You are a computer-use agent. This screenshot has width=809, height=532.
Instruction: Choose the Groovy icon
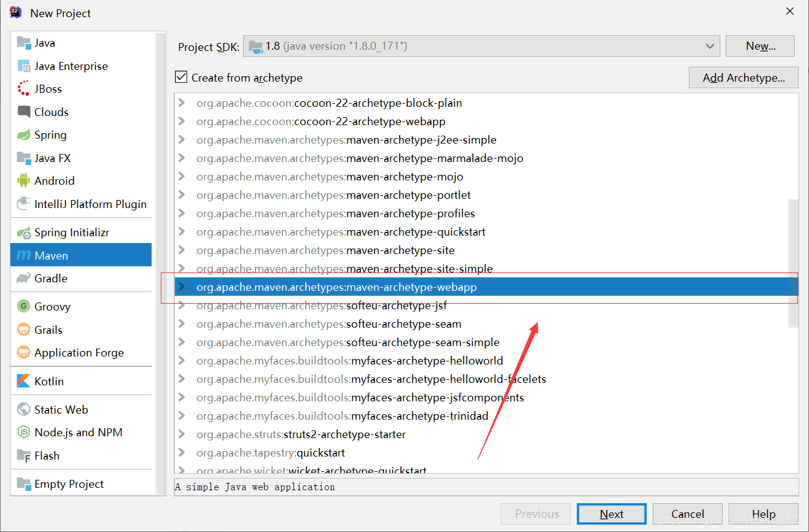24,306
